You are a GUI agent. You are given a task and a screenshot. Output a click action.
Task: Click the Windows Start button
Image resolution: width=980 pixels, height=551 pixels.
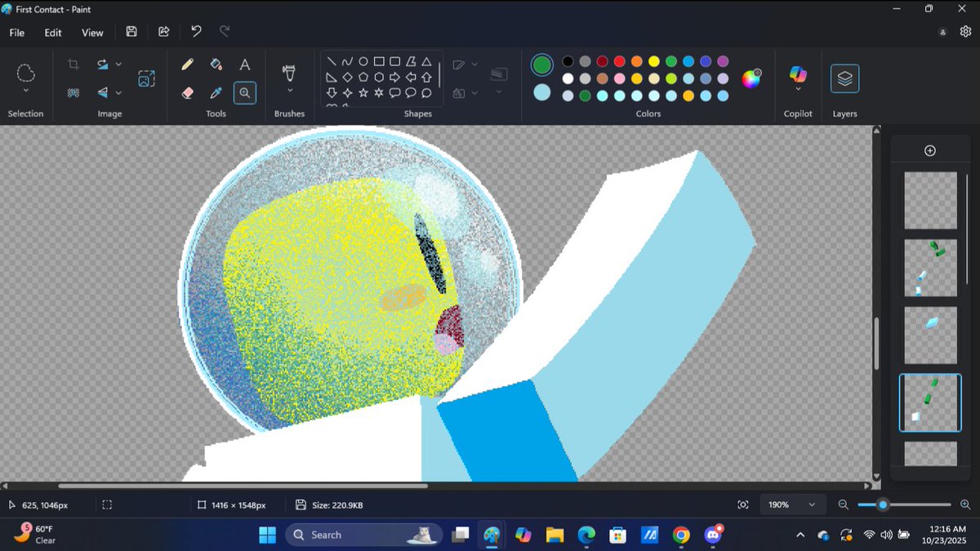click(267, 535)
